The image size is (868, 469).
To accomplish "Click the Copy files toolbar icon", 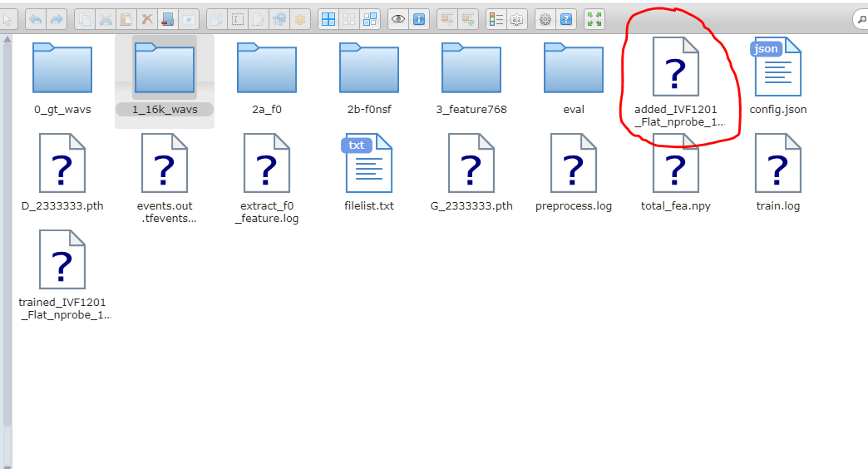I will (85, 19).
